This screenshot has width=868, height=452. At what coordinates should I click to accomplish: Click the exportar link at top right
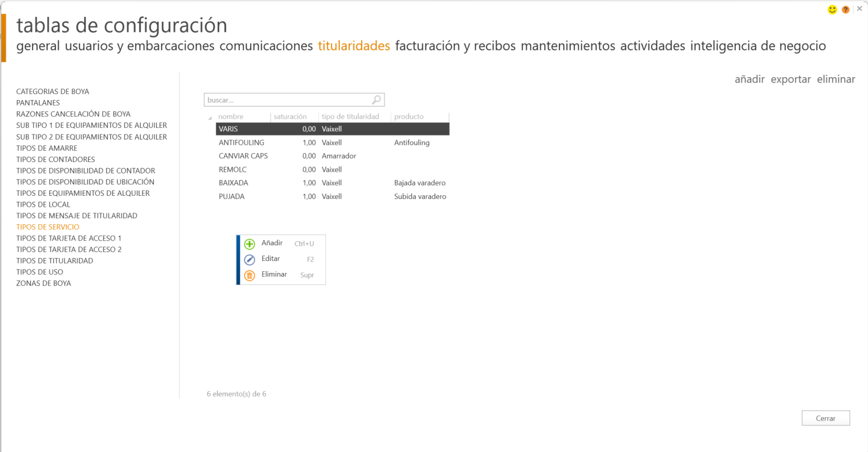pos(790,80)
